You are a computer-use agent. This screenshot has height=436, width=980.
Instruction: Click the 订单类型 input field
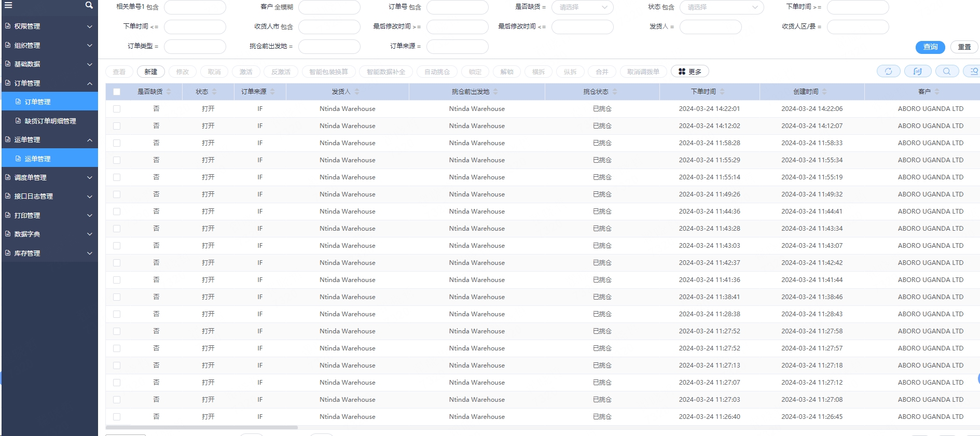coord(195,47)
